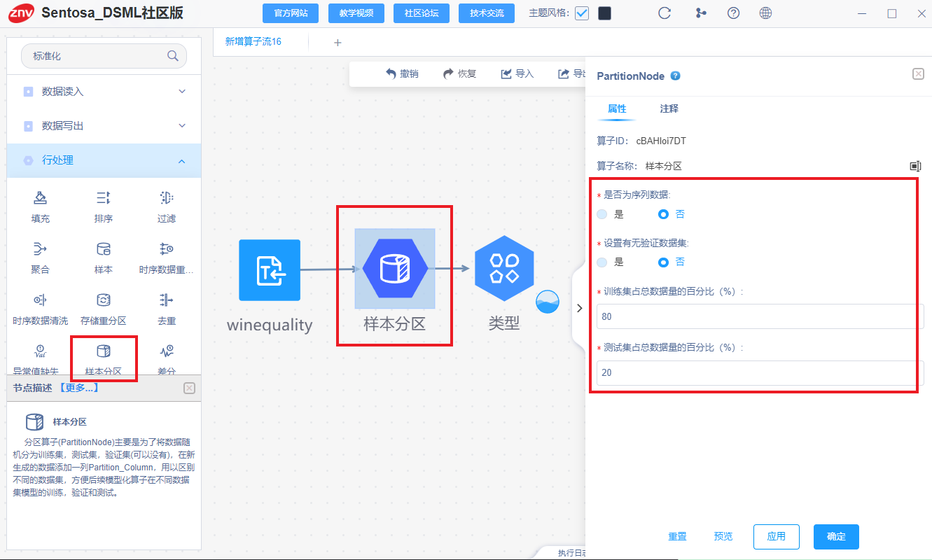Select the 差分 operator icon
This screenshot has height=560, width=932.
tap(167, 351)
